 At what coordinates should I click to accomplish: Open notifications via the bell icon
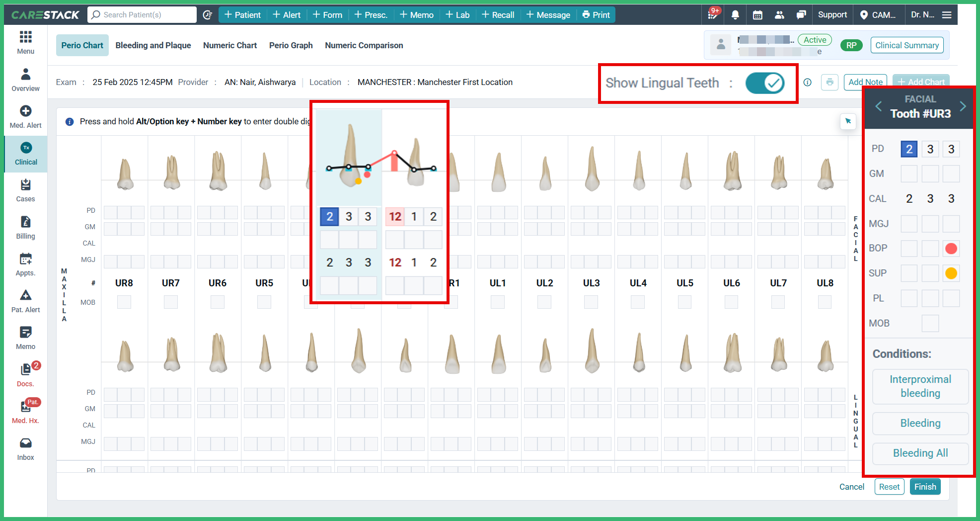coord(735,14)
